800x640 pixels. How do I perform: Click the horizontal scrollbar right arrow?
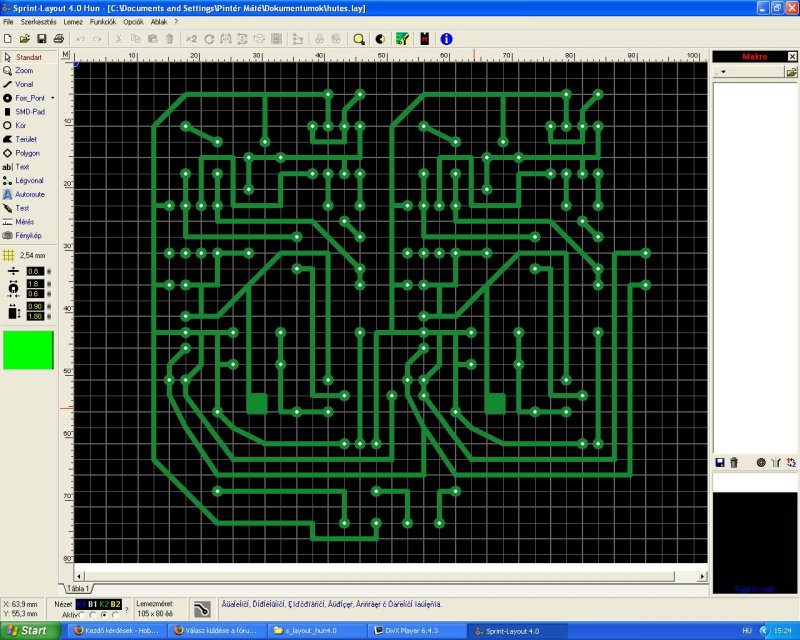click(702, 576)
